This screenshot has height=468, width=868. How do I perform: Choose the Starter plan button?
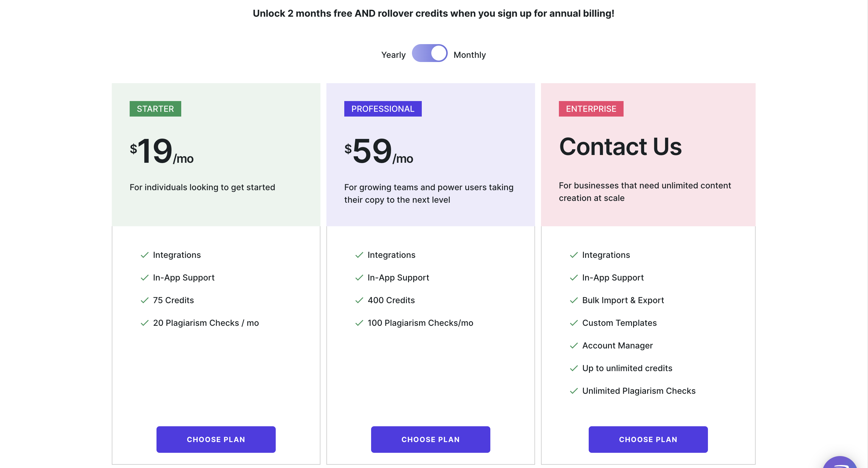point(216,439)
